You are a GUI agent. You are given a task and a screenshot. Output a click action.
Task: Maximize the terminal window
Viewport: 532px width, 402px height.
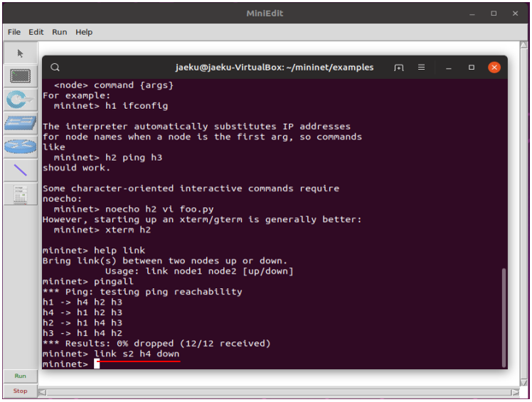point(472,67)
